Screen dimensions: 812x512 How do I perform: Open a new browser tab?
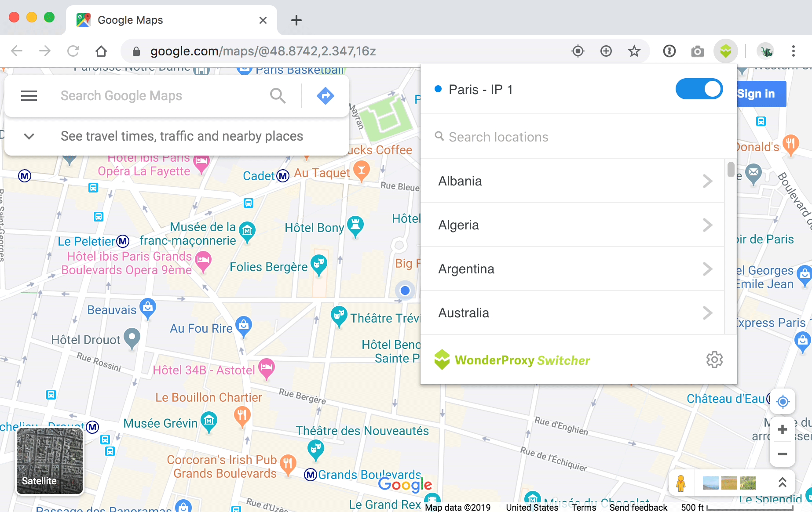(296, 20)
